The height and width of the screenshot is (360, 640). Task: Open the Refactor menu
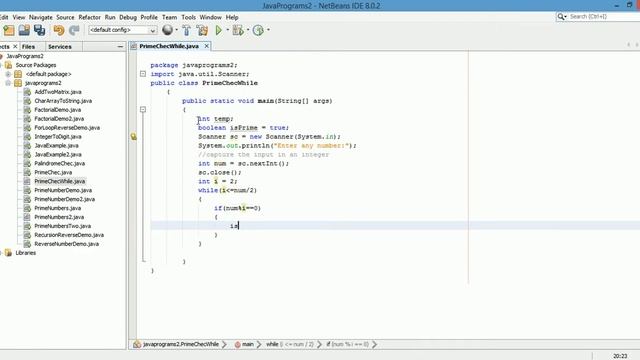[89, 17]
